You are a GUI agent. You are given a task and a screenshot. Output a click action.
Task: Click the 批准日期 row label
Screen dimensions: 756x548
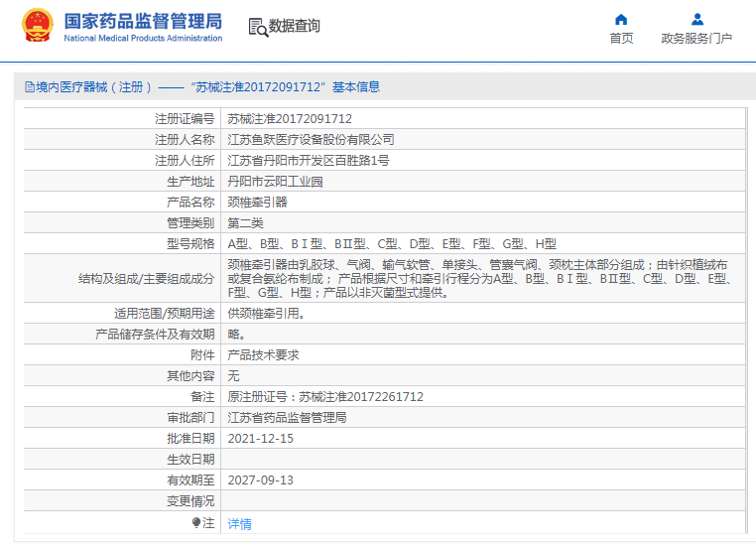pyautogui.click(x=190, y=439)
